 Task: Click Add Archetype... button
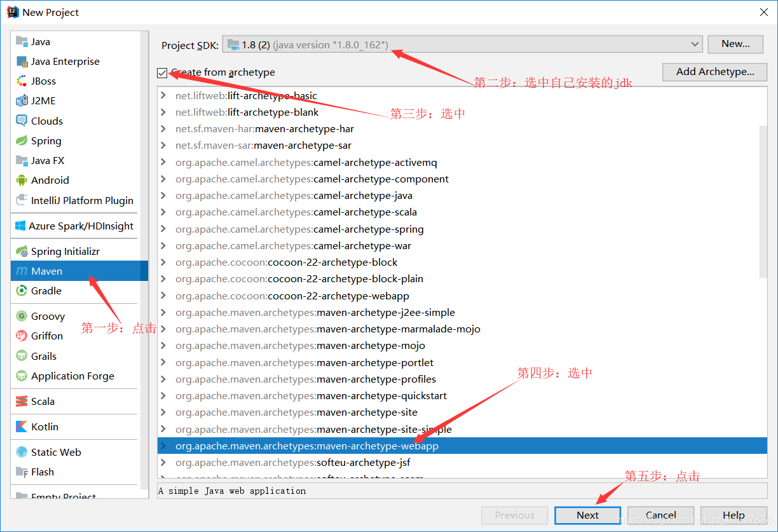(x=715, y=72)
